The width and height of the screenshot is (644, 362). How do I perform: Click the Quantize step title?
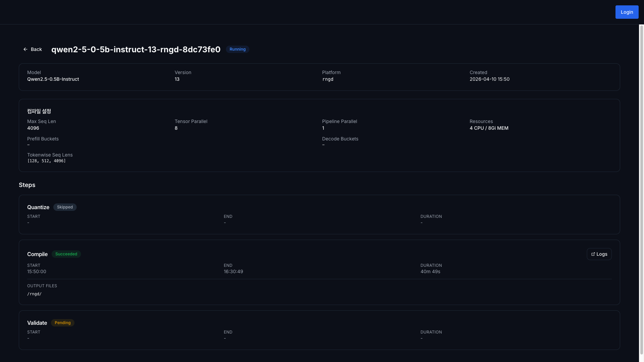[x=38, y=207]
